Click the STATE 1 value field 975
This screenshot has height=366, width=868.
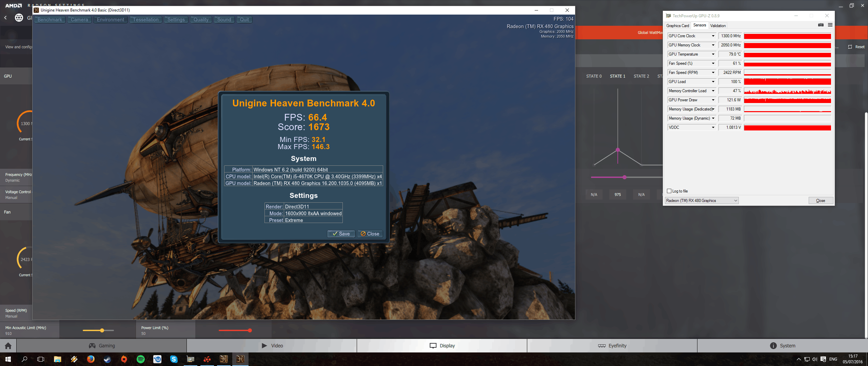617,195
